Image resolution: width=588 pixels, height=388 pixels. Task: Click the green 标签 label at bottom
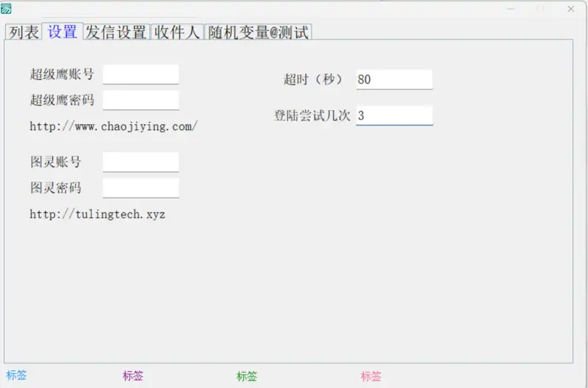pos(247,376)
